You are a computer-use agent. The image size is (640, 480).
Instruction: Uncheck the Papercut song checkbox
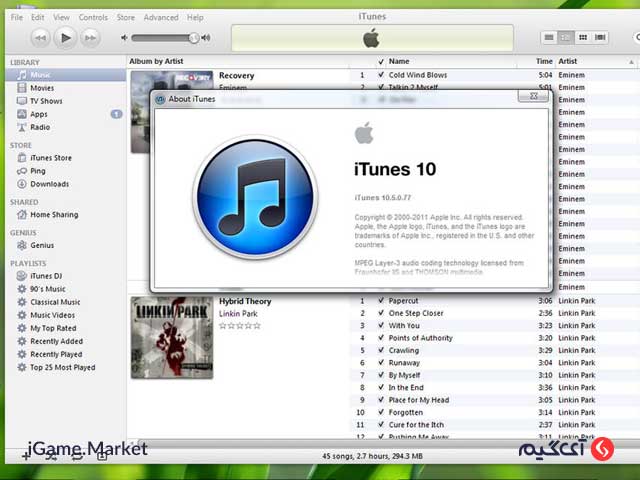point(381,301)
